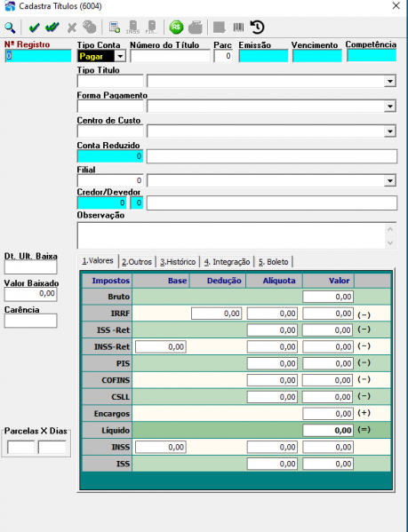Click the Observação scrollbar down arrow
Screen dimensions: 408x532
tap(390, 243)
